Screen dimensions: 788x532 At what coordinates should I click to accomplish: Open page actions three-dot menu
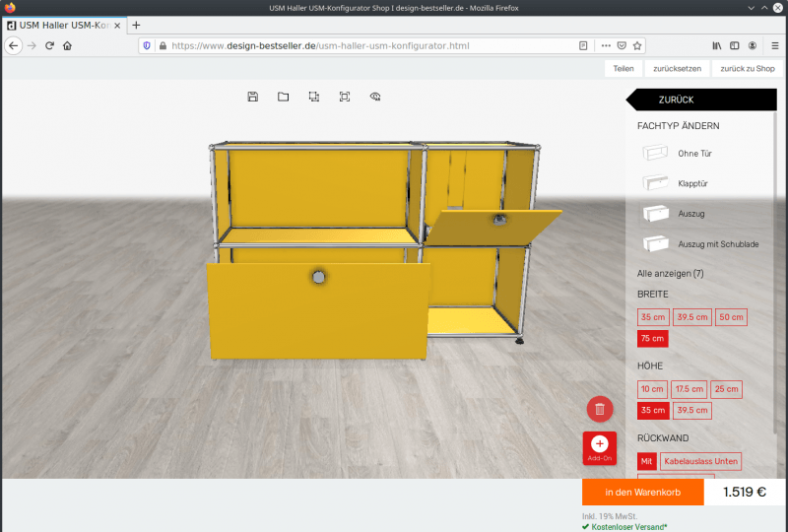[x=606, y=45]
